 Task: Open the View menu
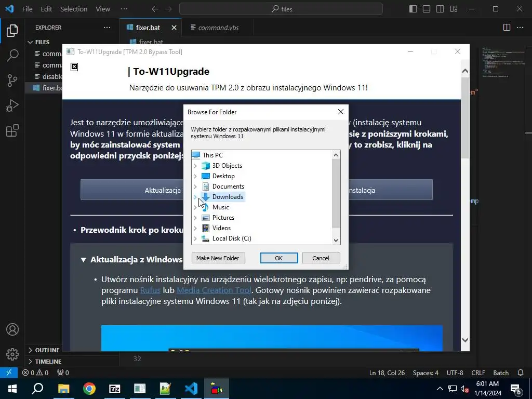pyautogui.click(x=103, y=9)
